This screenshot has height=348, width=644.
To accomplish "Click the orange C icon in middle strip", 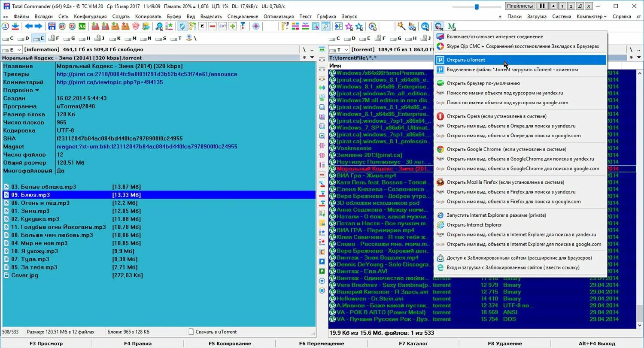I will tap(322, 252).
